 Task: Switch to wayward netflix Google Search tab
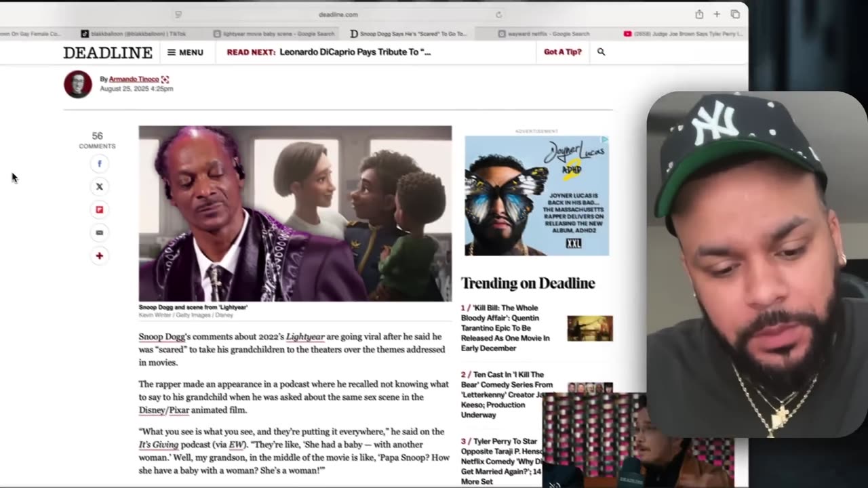tap(544, 33)
